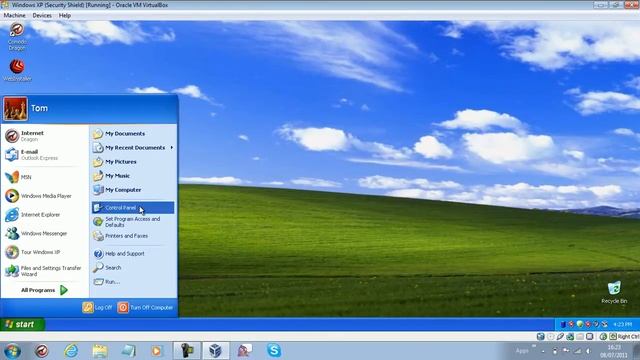Open Comodo Dragon on host taskbar
This screenshot has width=640, height=360.
(41, 351)
